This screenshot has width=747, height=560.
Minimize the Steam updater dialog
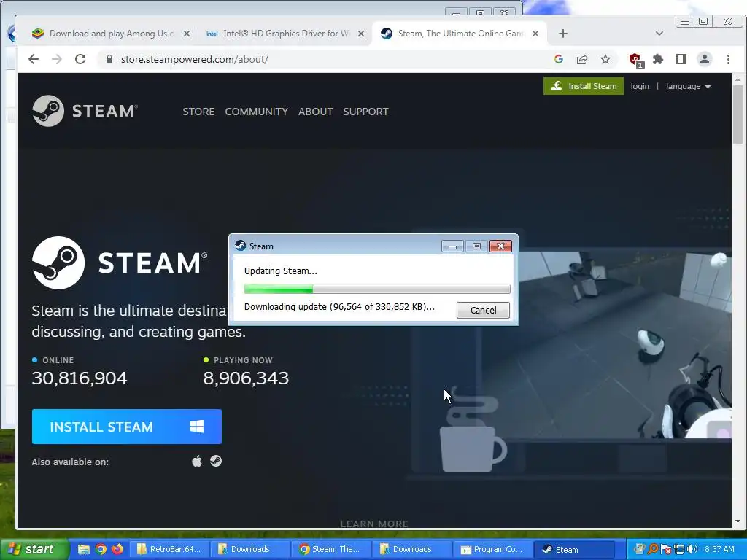(x=452, y=246)
